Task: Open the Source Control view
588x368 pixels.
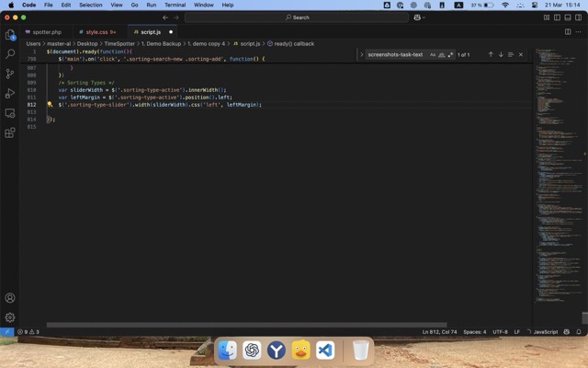Action: (x=10, y=74)
